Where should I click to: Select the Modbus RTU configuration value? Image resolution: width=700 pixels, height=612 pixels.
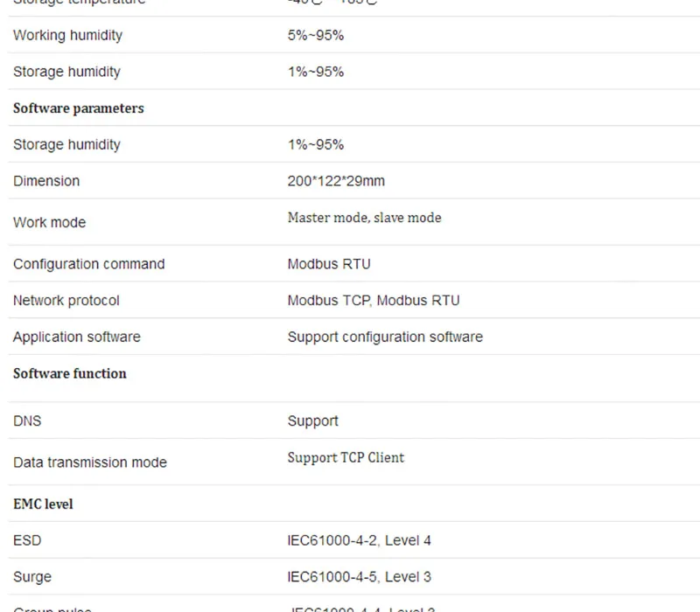pyautogui.click(x=329, y=264)
